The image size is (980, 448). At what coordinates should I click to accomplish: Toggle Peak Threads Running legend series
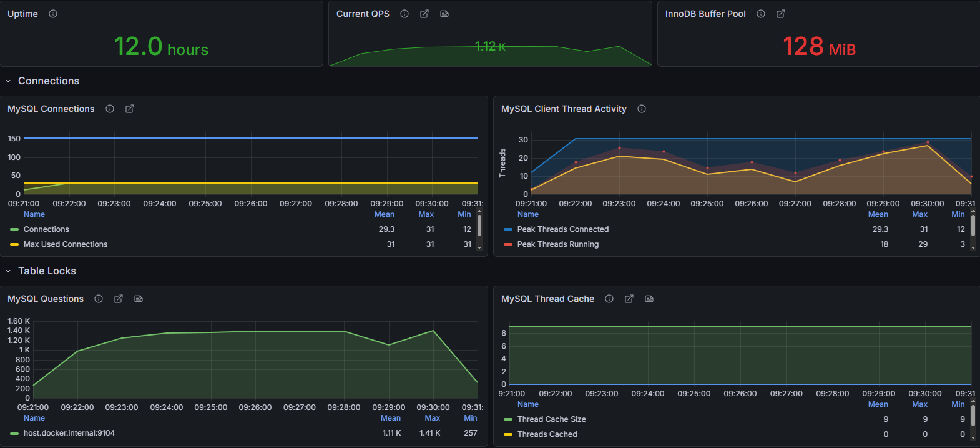pyautogui.click(x=558, y=244)
